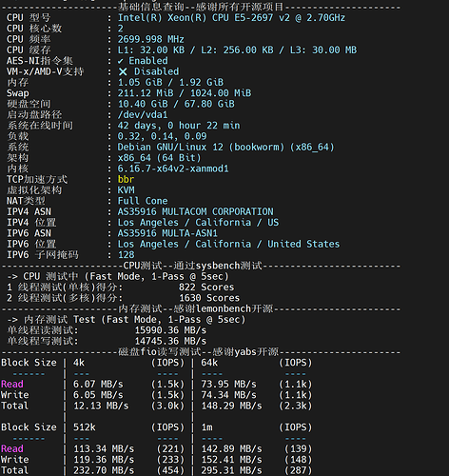
Task: Click 'Debian GNU/Linux 12 (bookworm)' system text
Action: (201, 148)
